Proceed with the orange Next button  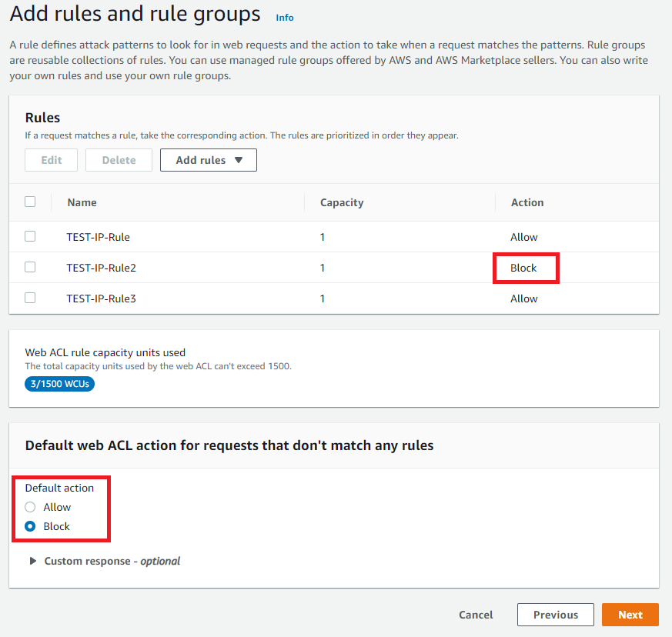[630, 615]
